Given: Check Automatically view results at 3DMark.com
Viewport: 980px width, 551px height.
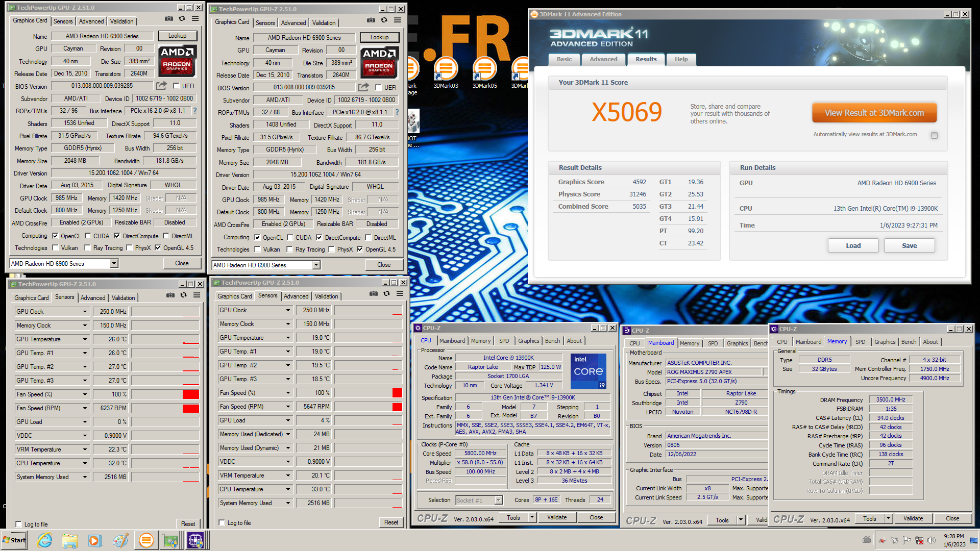Looking at the screenshot, I should (x=934, y=135).
